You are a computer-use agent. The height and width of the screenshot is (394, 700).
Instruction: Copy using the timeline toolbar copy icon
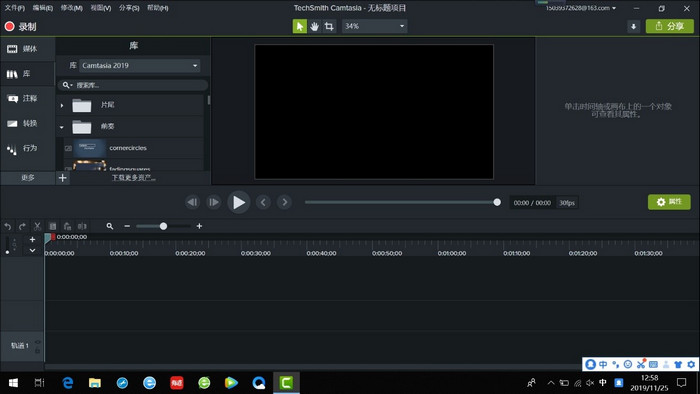click(x=52, y=226)
